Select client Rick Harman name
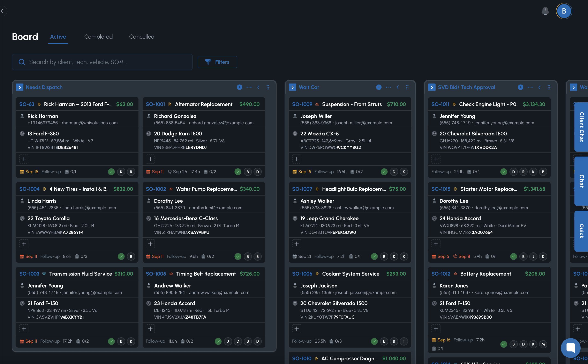This screenshot has width=588, height=364. click(43, 116)
